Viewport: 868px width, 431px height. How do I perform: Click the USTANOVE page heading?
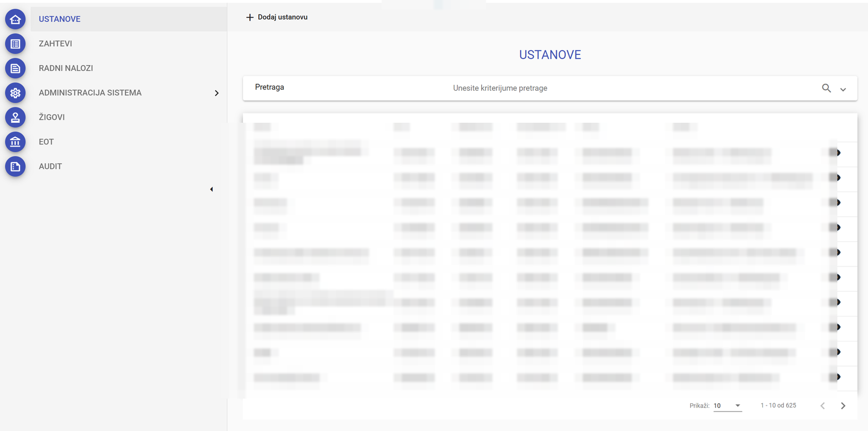[x=550, y=55]
